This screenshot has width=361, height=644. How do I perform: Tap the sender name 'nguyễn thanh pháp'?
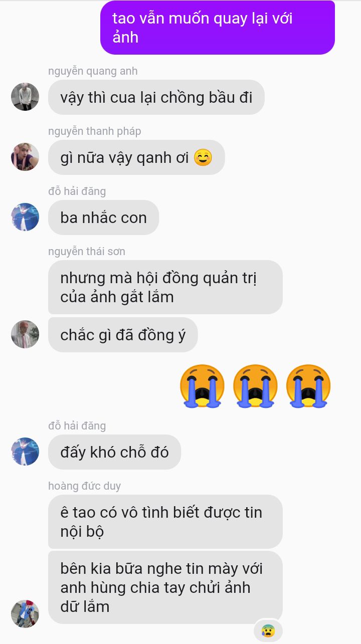(x=95, y=131)
